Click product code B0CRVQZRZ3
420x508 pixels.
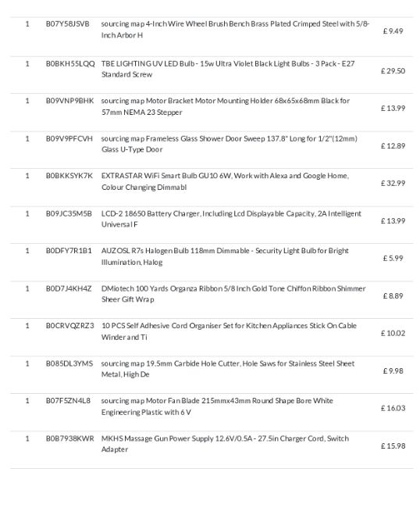tap(69, 326)
